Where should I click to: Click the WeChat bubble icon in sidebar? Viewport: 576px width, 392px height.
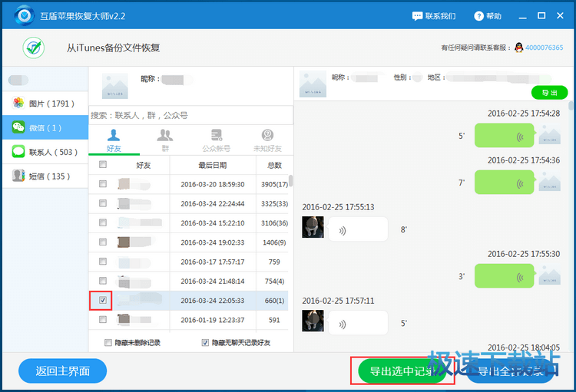pos(18,127)
